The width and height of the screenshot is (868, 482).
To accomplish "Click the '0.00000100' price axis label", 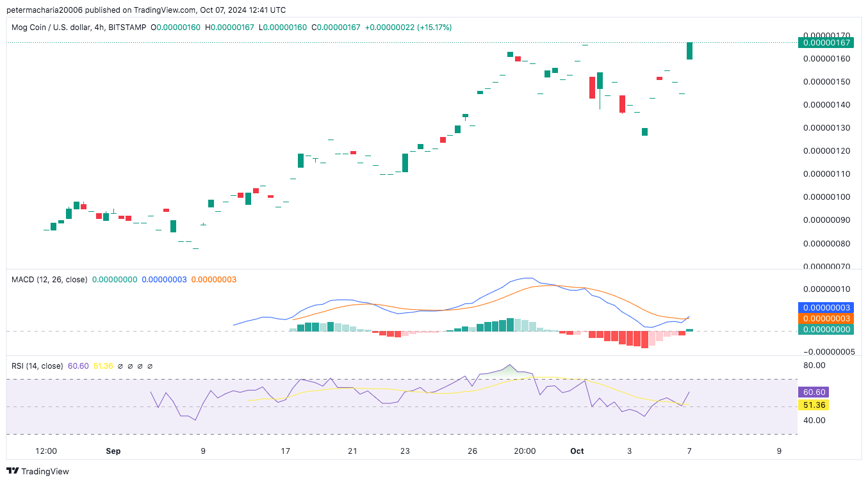I will coord(826,197).
